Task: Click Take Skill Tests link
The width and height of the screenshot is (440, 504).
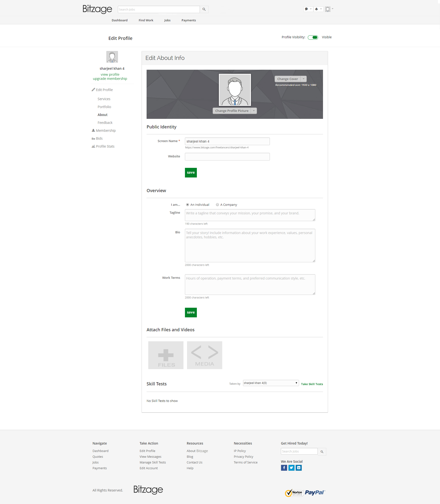Action: point(312,384)
